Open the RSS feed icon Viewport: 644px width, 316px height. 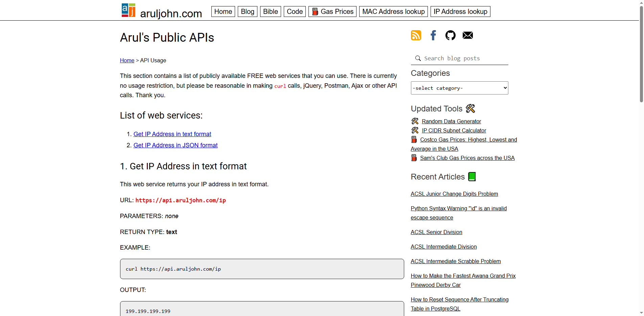click(416, 35)
